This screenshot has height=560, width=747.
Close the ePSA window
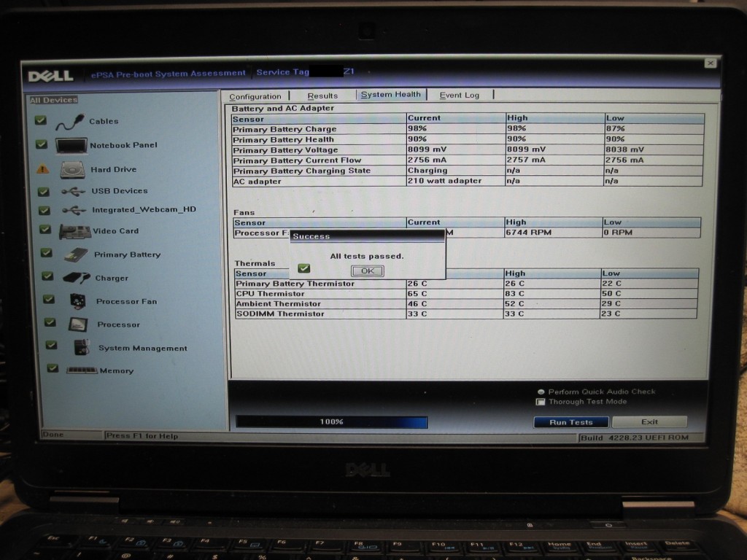pos(711,63)
